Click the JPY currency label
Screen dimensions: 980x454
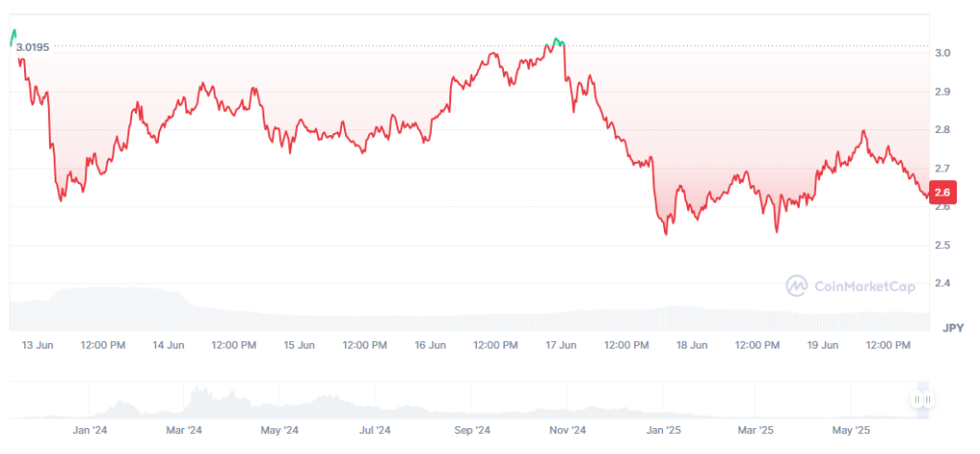[x=952, y=328]
